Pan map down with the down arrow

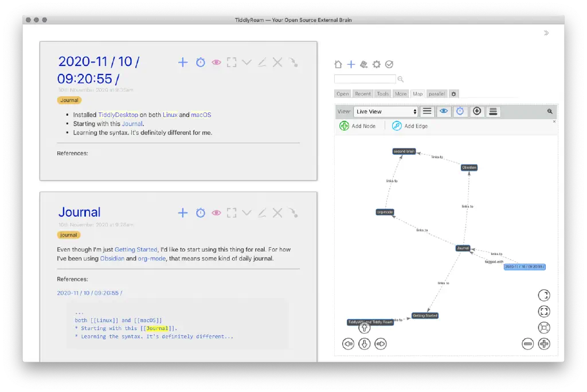point(364,344)
